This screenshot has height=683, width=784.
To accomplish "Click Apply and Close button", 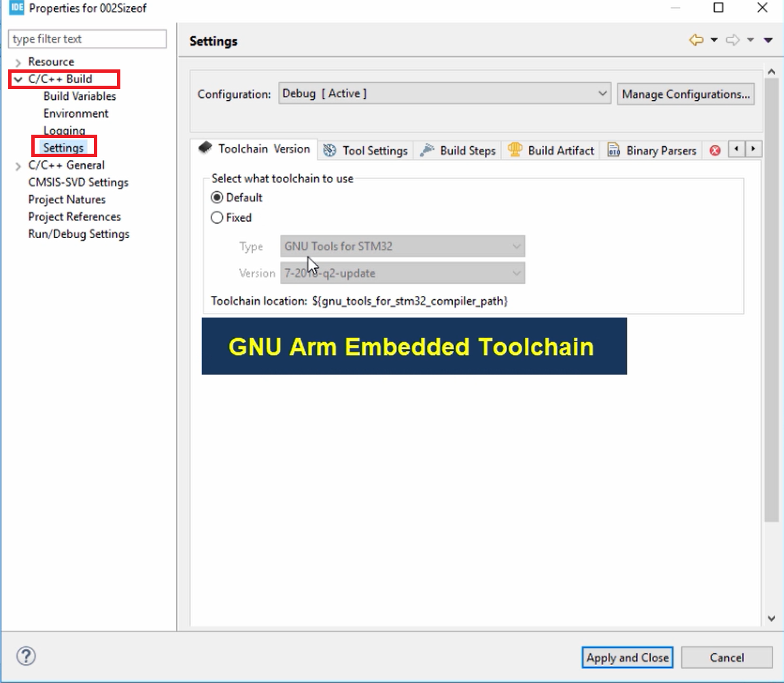I will tap(628, 657).
